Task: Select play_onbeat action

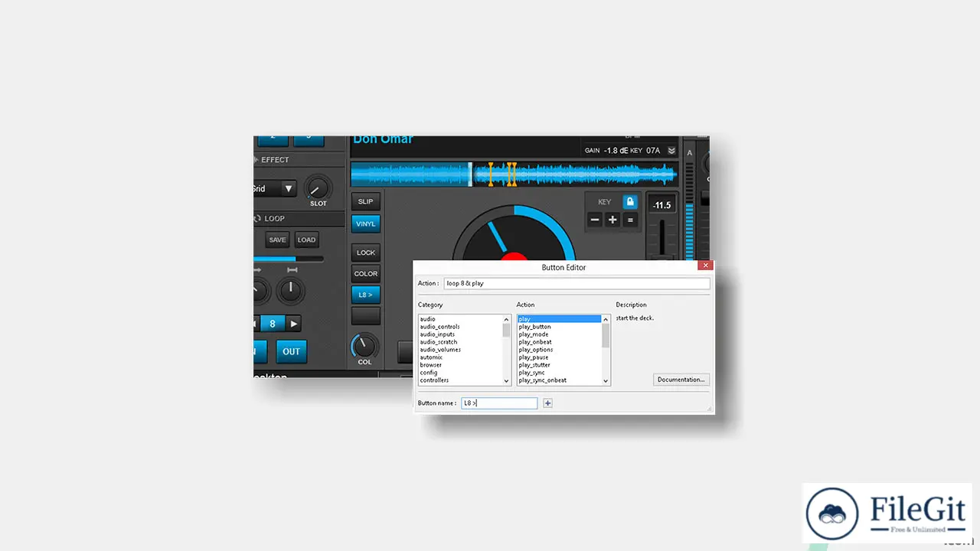Action: pyautogui.click(x=560, y=342)
